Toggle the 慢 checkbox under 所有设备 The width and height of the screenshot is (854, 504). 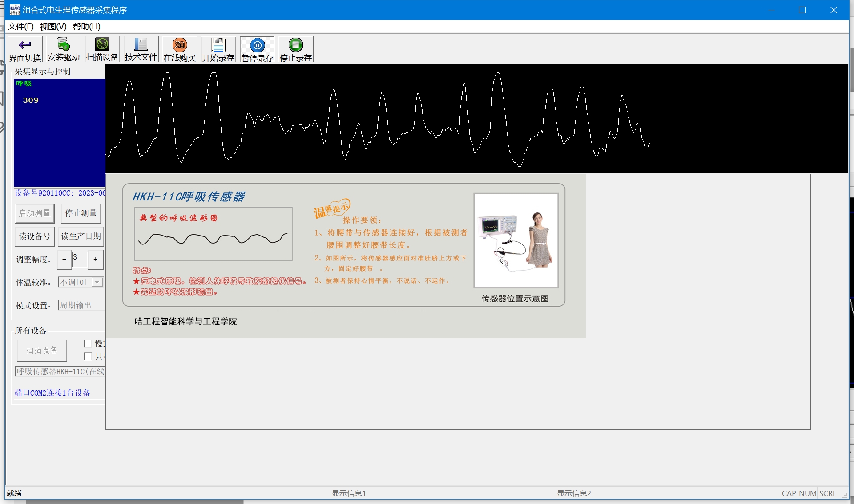(x=88, y=344)
